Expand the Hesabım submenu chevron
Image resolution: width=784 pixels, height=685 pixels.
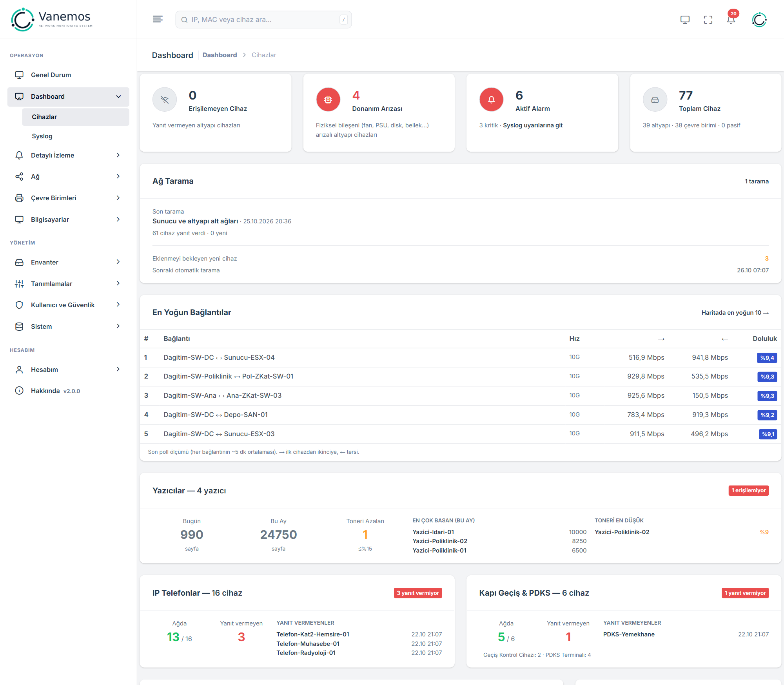[118, 369]
